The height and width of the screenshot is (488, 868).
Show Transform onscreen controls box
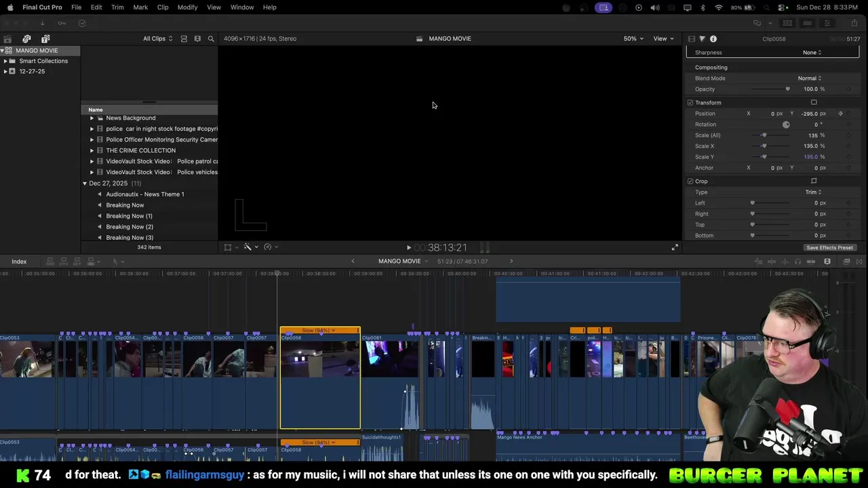(x=814, y=102)
